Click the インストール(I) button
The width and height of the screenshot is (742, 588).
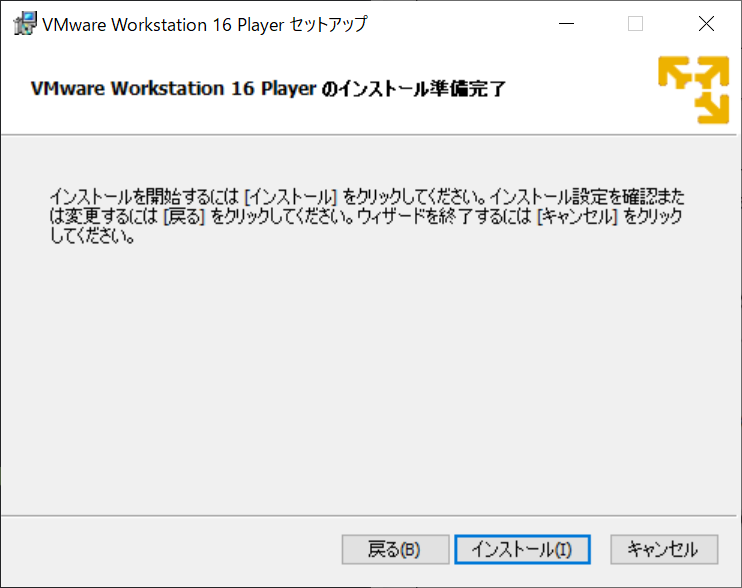click(x=522, y=550)
